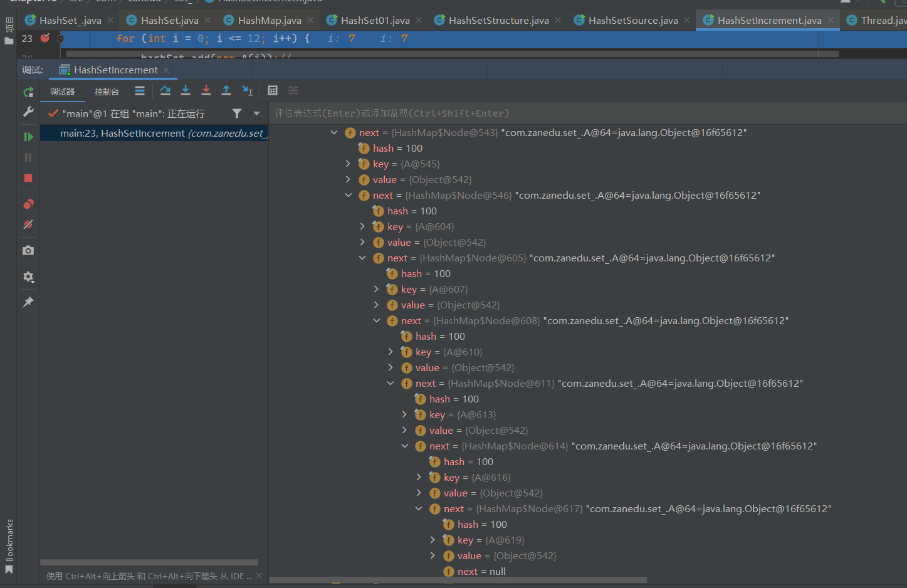Open debugger configuration wrench icon
Screen dimensions: 907x588
point(28,112)
